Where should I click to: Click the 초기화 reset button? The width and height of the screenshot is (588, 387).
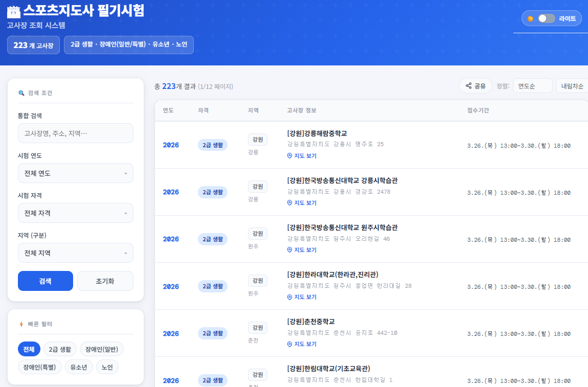point(105,281)
